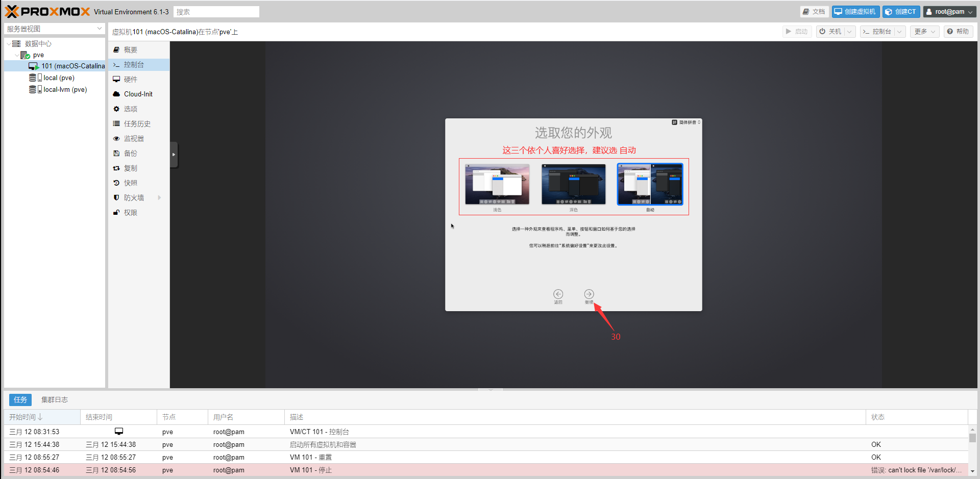Click the Create CT (创建CT) button

[x=901, y=12]
